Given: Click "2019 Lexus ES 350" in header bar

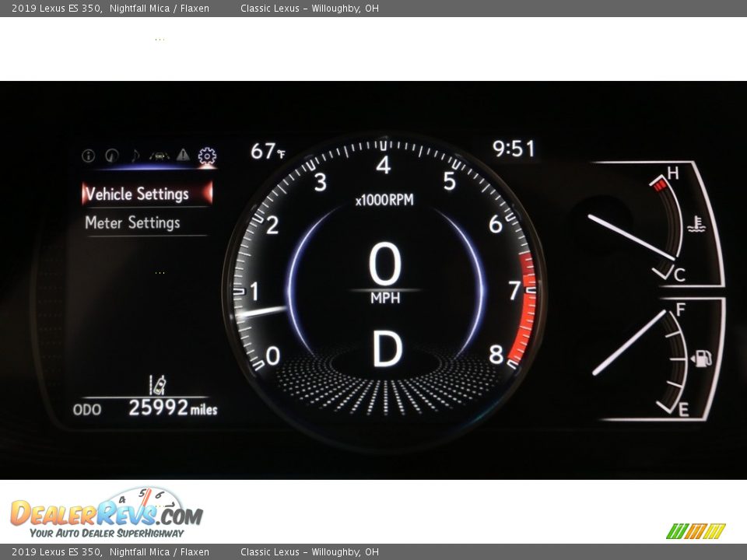Looking at the screenshot, I should tap(56, 8).
